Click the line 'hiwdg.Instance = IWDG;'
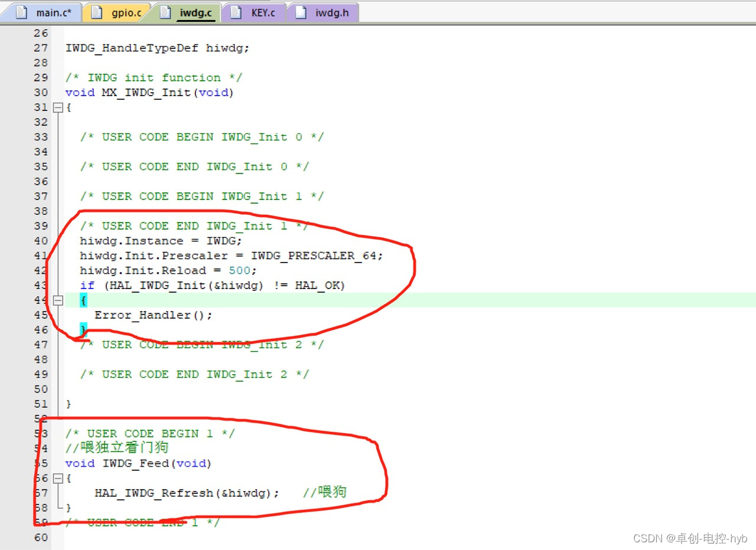The height and width of the screenshot is (550, 756). pyautogui.click(x=161, y=241)
